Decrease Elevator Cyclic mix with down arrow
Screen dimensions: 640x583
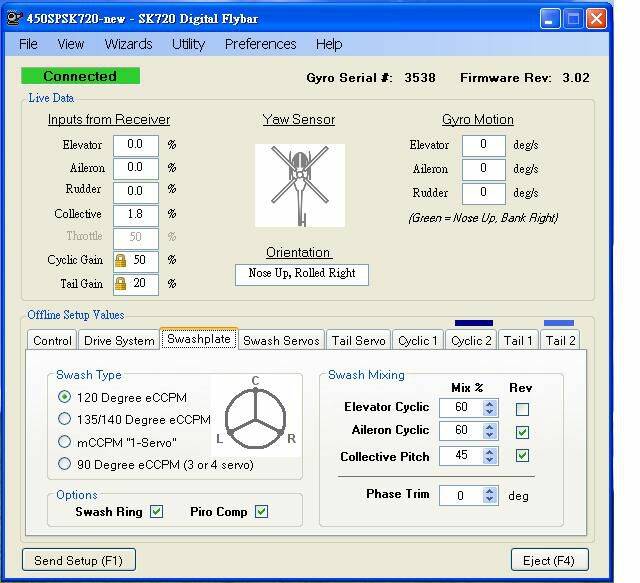(489, 412)
